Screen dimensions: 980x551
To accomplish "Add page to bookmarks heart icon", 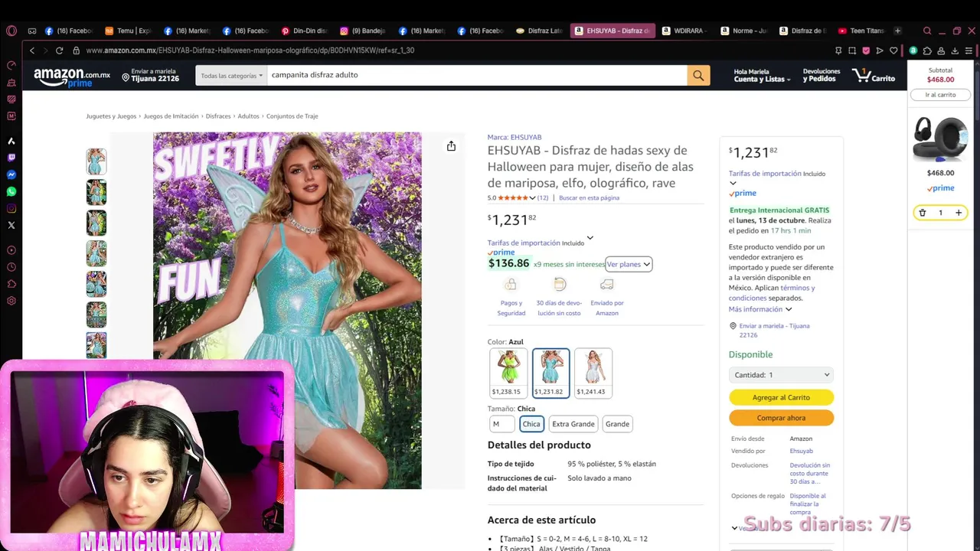I will tap(893, 51).
